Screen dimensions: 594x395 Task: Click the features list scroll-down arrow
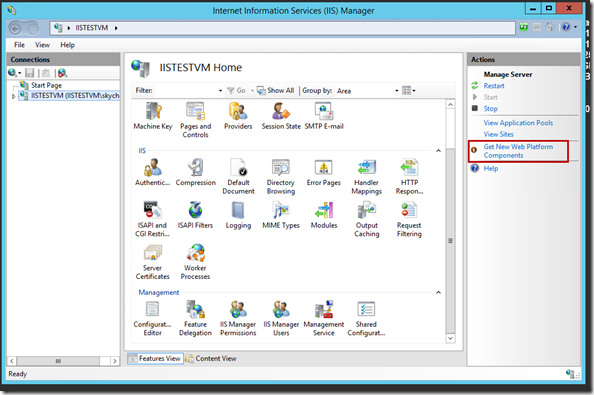click(450, 338)
